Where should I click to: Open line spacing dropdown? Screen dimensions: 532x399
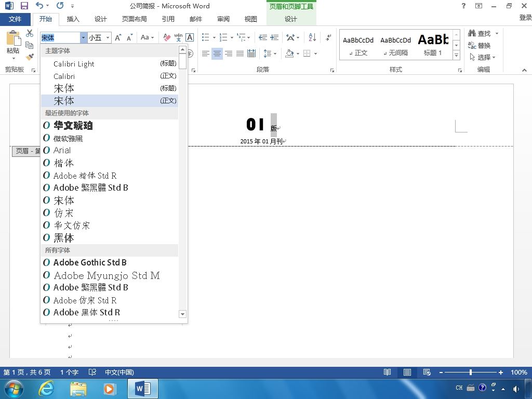click(270, 54)
